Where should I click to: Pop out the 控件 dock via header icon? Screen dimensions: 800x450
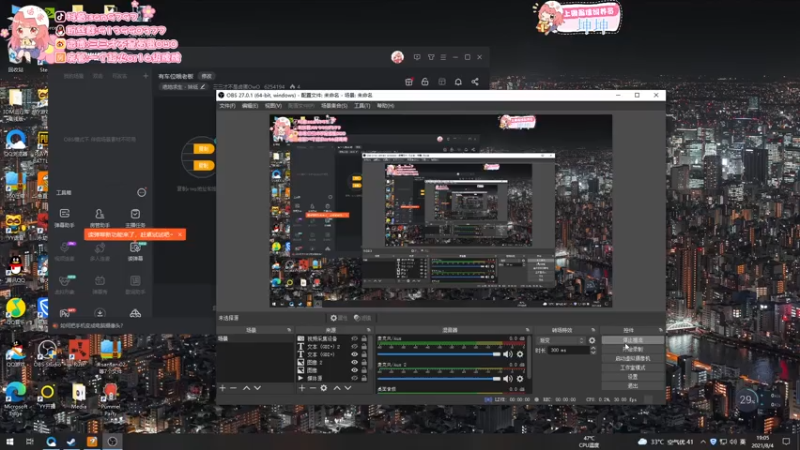coord(661,330)
